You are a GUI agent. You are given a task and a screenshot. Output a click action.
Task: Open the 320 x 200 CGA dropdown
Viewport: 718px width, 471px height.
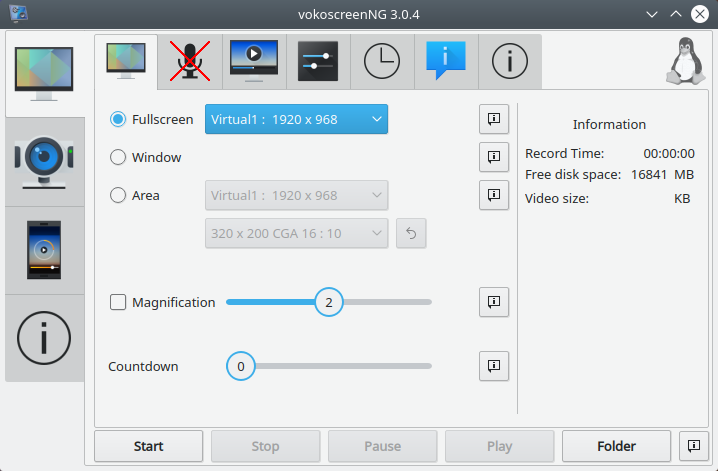pyautogui.click(x=296, y=233)
